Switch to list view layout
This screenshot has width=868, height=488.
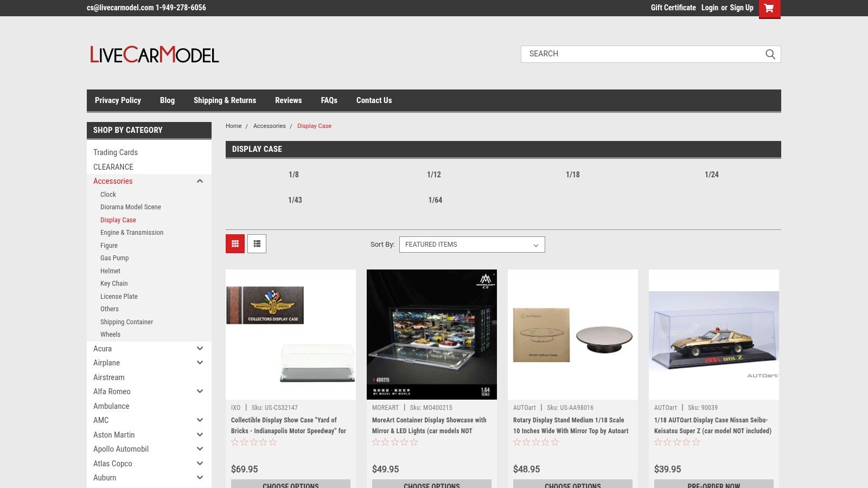(257, 244)
